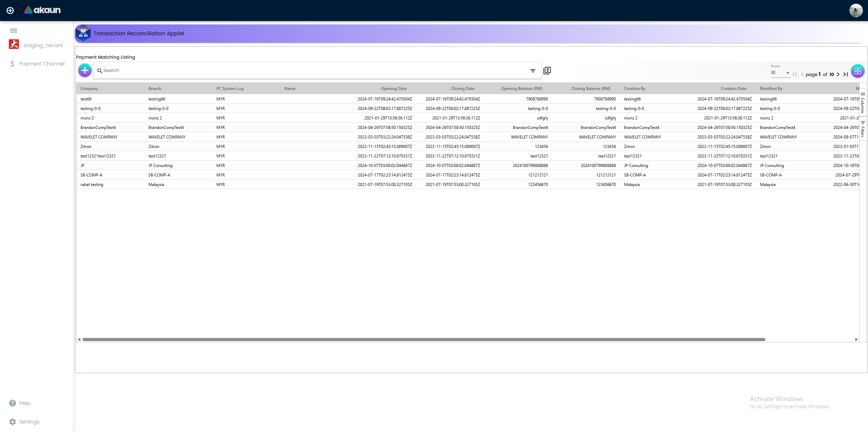Click the scroll left arrow of table
This screenshot has height=432, width=868.
79,339
